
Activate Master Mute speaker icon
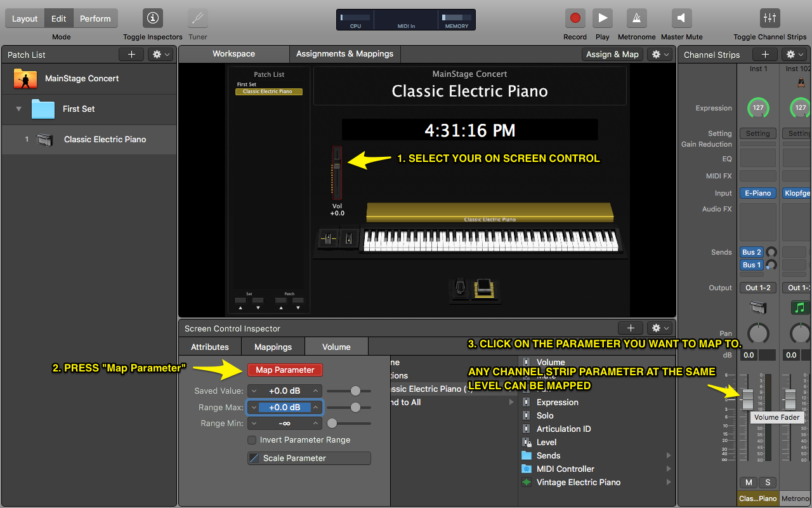point(681,18)
